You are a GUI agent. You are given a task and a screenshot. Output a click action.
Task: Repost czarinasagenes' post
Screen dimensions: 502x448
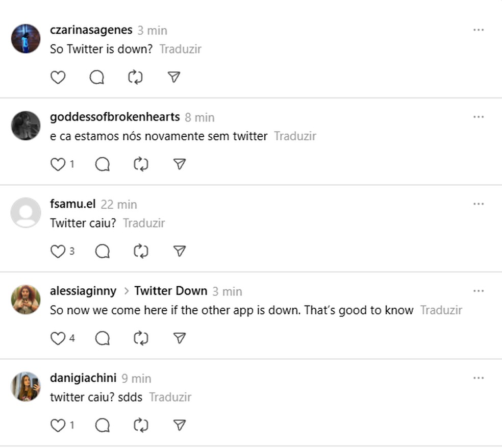coord(135,77)
